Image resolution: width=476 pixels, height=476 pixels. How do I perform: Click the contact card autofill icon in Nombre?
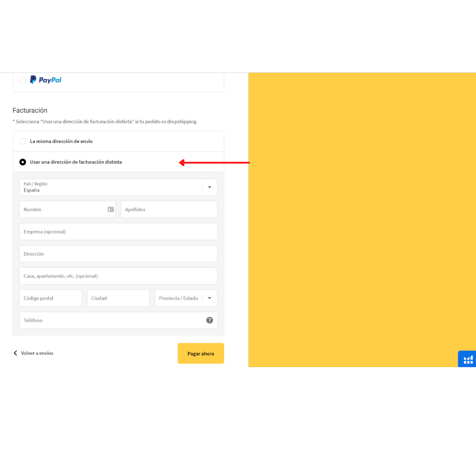(x=111, y=210)
